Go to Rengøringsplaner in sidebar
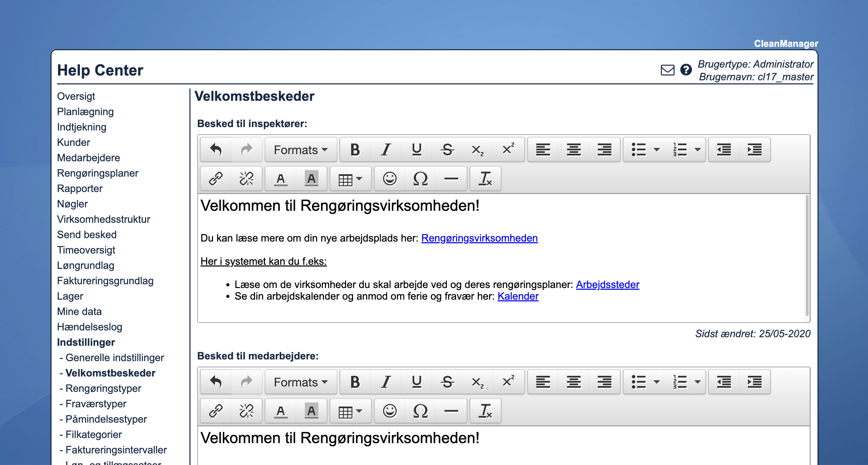The width and height of the screenshot is (868, 465). (x=98, y=173)
